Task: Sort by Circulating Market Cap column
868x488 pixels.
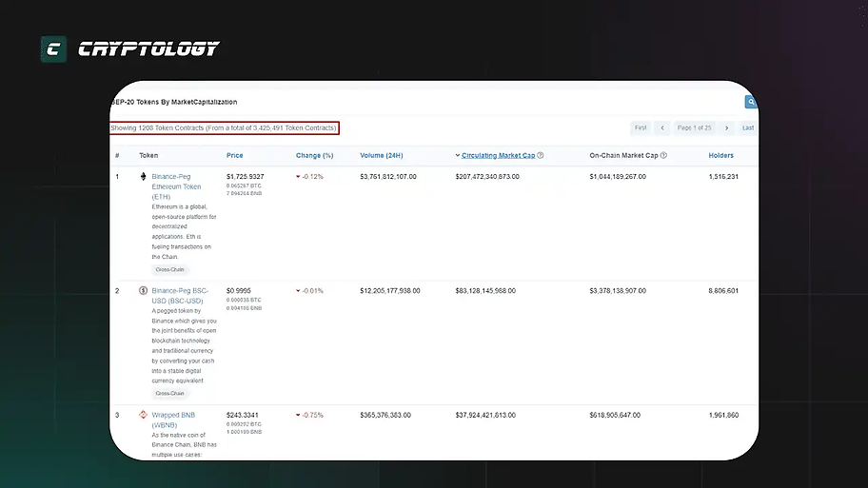Action: coord(498,155)
